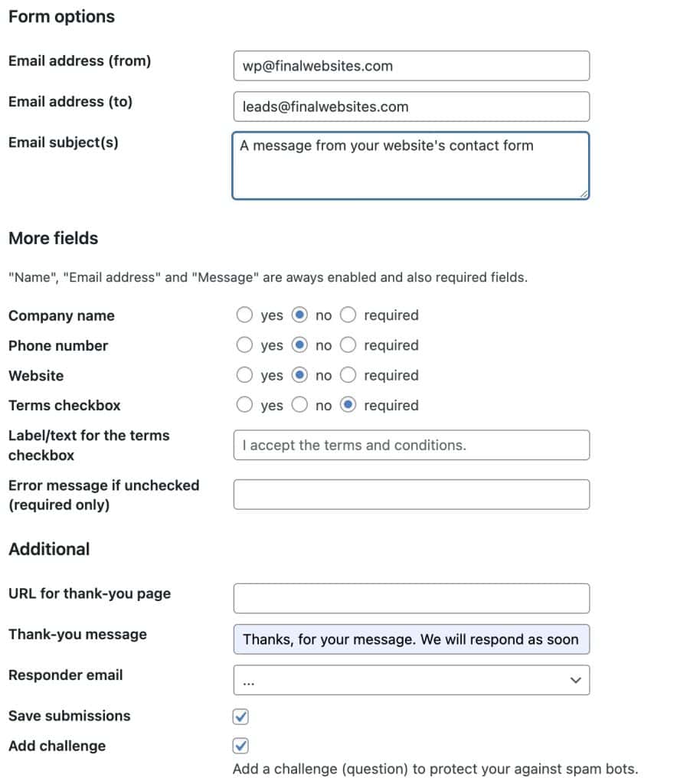This screenshot has height=784, width=690.
Task: Uncheck the Add challenge checkbox
Action: 241,746
